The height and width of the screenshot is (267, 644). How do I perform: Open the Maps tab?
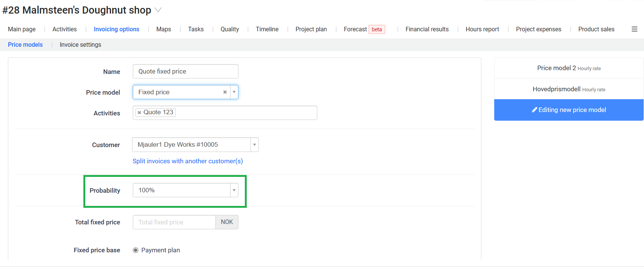164,29
